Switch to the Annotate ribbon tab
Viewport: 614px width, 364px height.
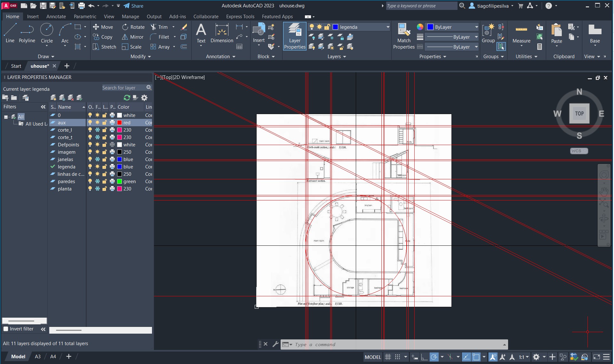pyautogui.click(x=56, y=17)
